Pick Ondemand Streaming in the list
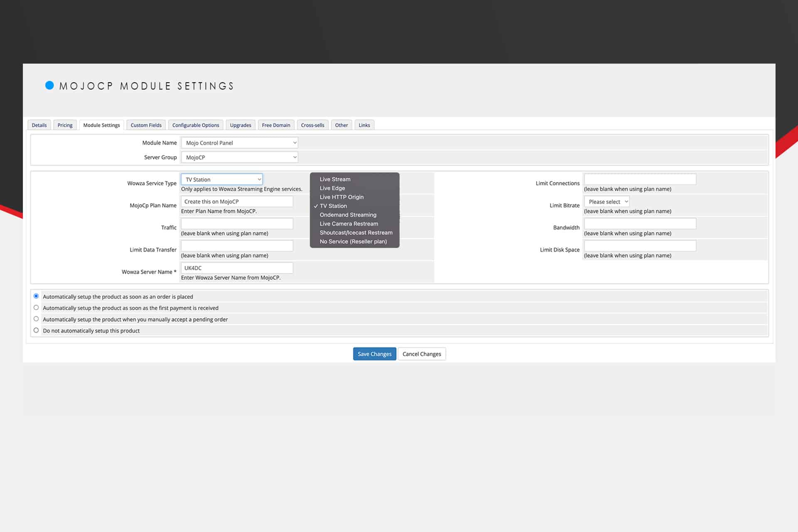 pos(348,215)
